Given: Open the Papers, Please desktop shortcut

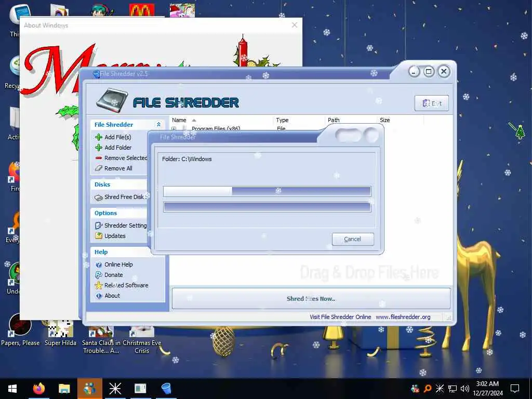Looking at the screenshot, I should pos(20,330).
